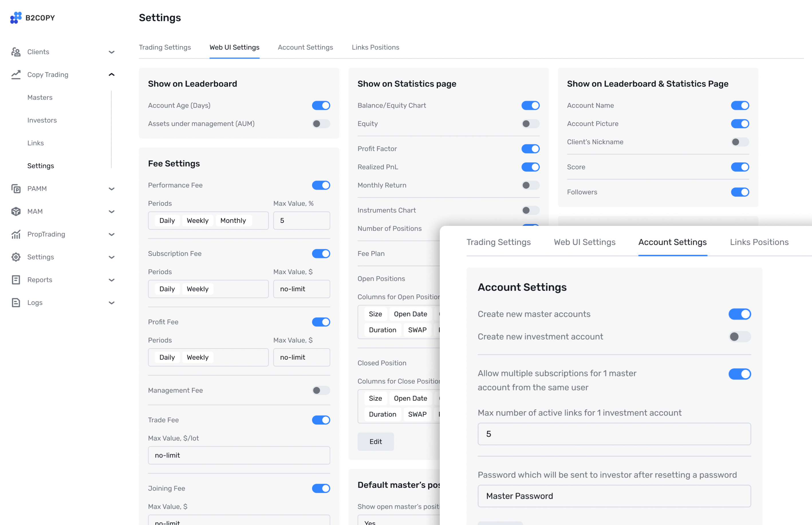The height and width of the screenshot is (525, 812).
Task: Disable the Performance Fee toggle
Action: click(321, 185)
